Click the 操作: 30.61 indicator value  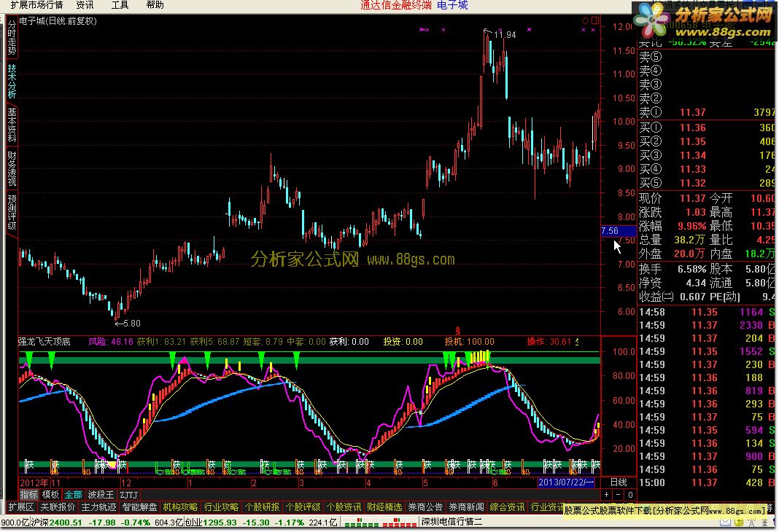click(x=549, y=342)
